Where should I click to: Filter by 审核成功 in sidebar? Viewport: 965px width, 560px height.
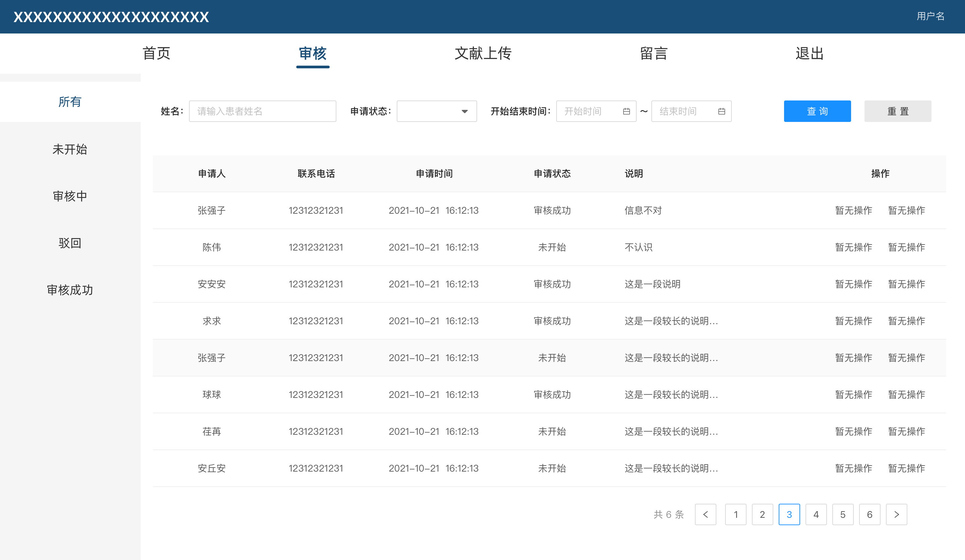(70, 290)
